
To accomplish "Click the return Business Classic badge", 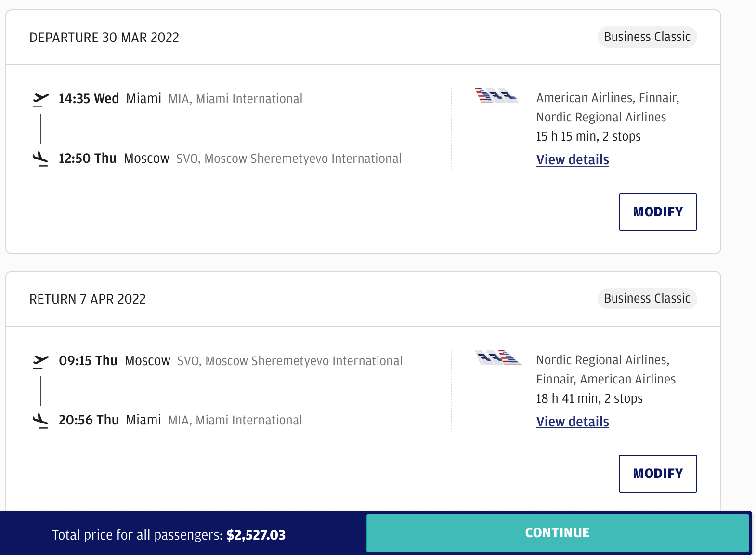I will (x=647, y=299).
